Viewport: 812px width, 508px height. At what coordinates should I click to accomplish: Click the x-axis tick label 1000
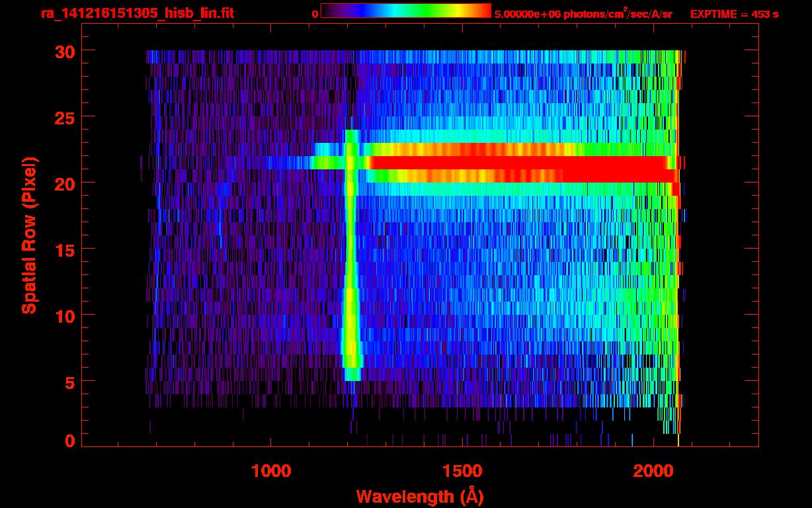click(271, 472)
